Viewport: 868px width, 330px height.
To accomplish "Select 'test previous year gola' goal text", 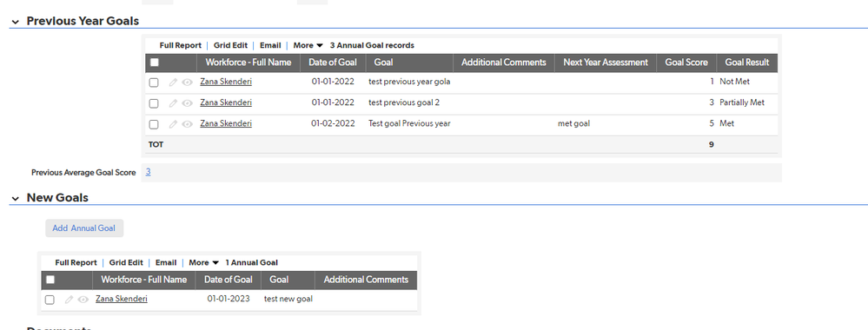I will (409, 82).
